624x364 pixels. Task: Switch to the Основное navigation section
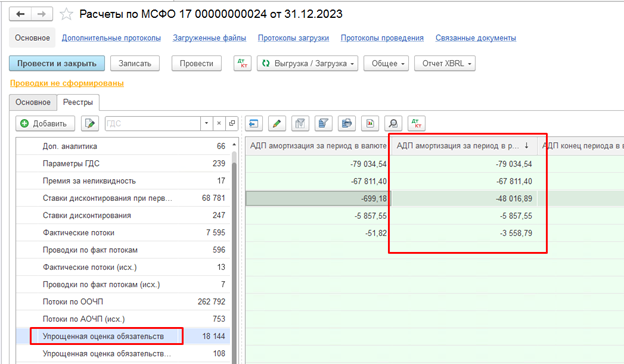point(32,38)
